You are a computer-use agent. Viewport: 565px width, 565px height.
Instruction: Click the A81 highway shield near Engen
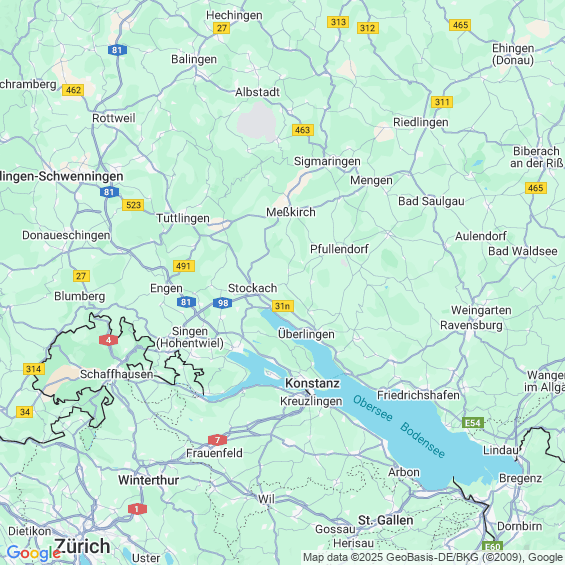(186, 302)
